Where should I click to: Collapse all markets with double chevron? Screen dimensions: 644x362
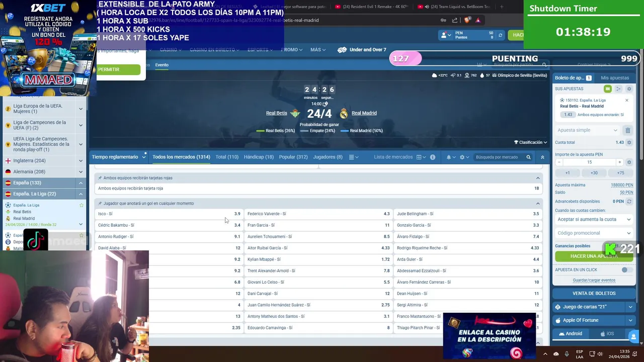tap(542, 157)
